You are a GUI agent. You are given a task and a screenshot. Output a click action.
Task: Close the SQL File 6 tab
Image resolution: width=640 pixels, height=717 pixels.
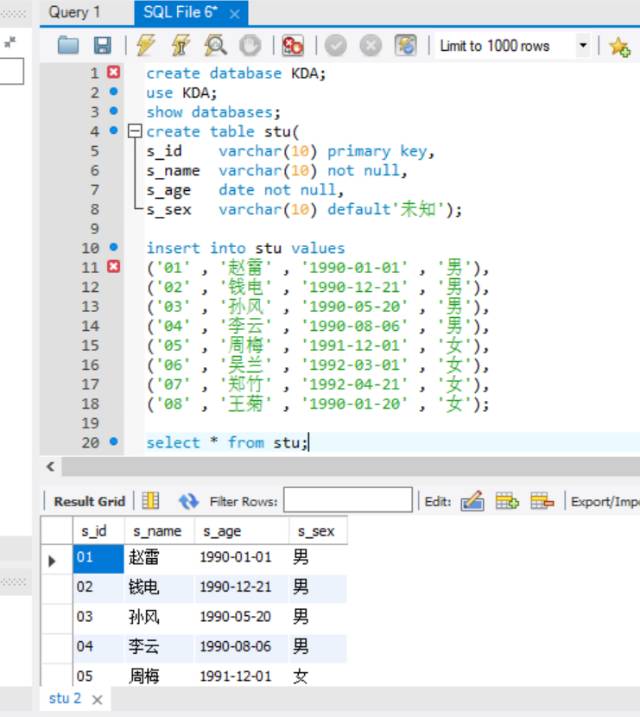[x=234, y=14]
